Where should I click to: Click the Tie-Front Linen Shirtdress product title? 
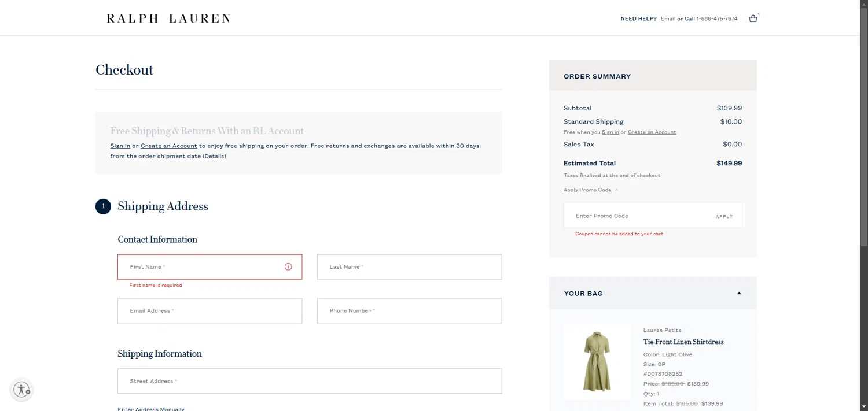(683, 342)
